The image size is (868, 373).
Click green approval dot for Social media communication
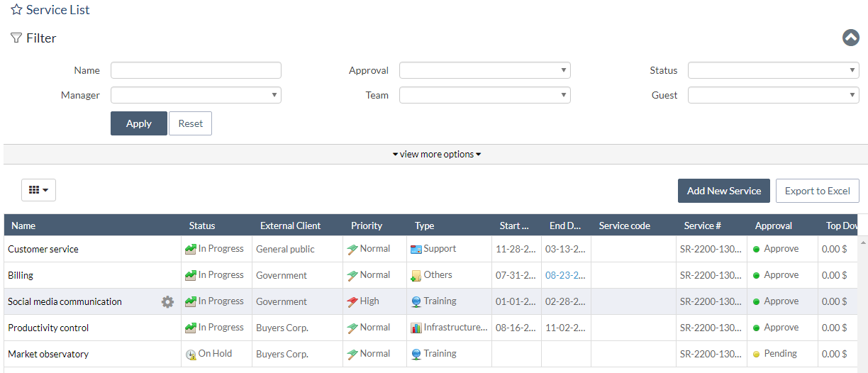coord(757,302)
